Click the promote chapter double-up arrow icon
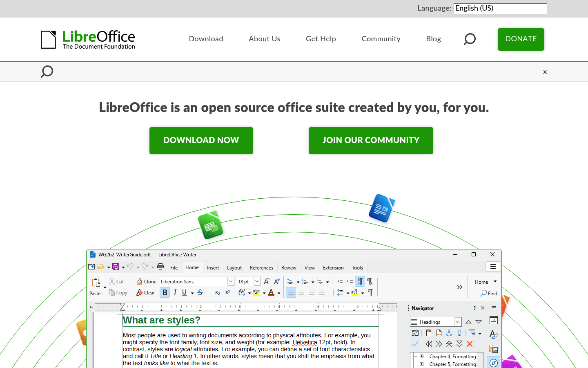Viewport: 588px width, 368px height. (x=449, y=344)
